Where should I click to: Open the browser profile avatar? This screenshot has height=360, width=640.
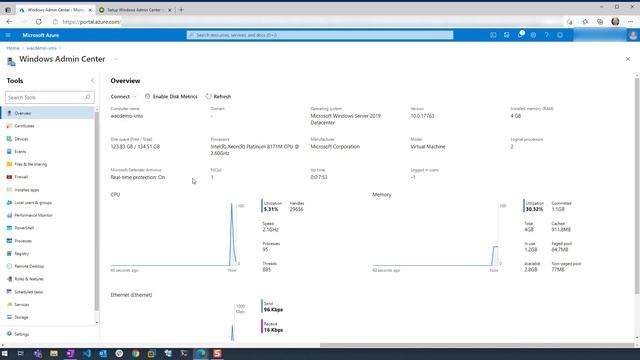615,22
